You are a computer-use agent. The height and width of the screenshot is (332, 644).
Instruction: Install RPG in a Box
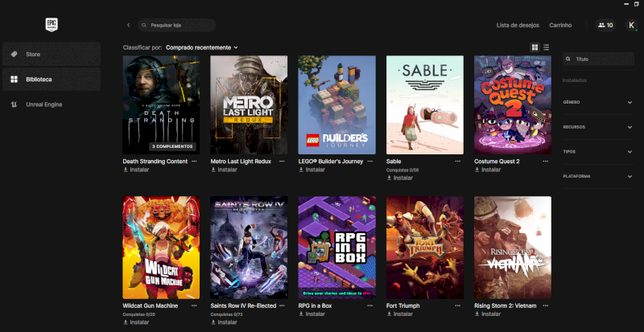(312, 314)
